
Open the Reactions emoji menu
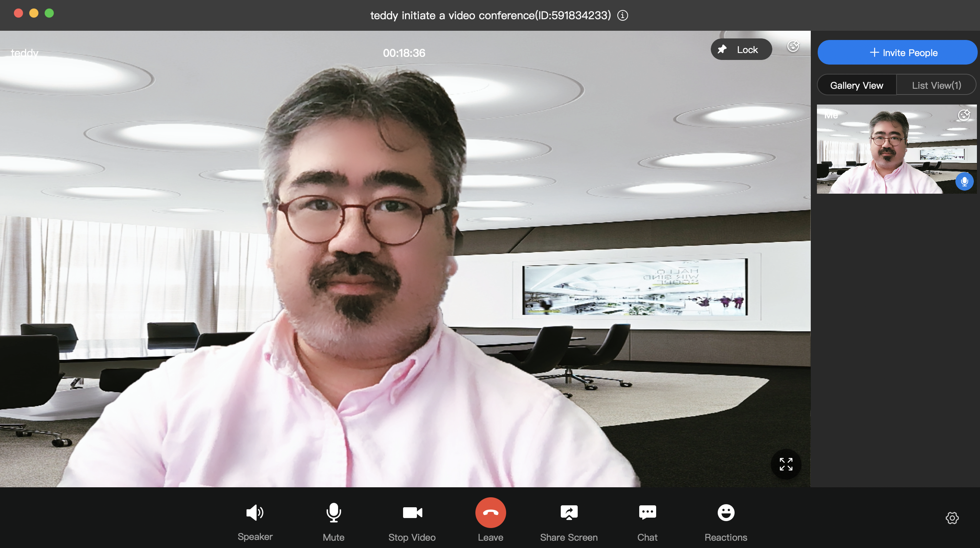click(726, 513)
